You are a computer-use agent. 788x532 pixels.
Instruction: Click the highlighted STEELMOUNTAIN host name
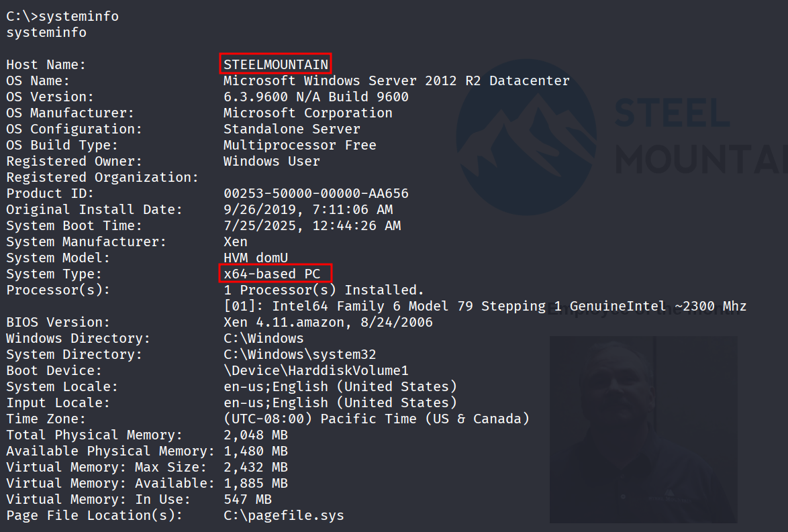(276, 64)
